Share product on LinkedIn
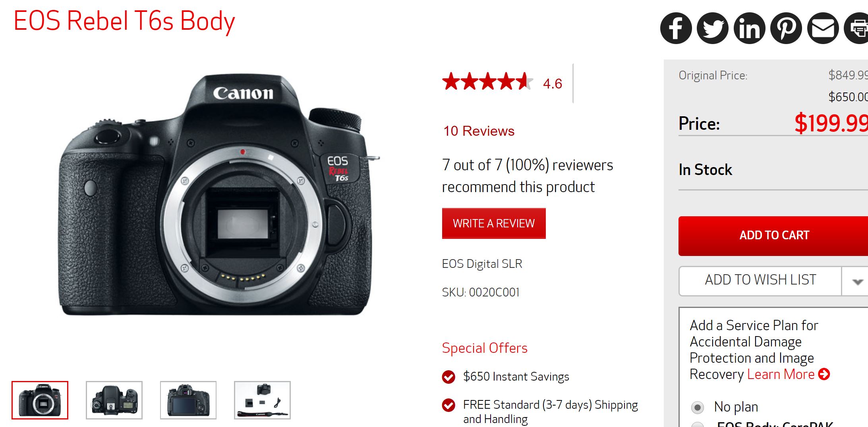The width and height of the screenshot is (868, 427). 749,28
